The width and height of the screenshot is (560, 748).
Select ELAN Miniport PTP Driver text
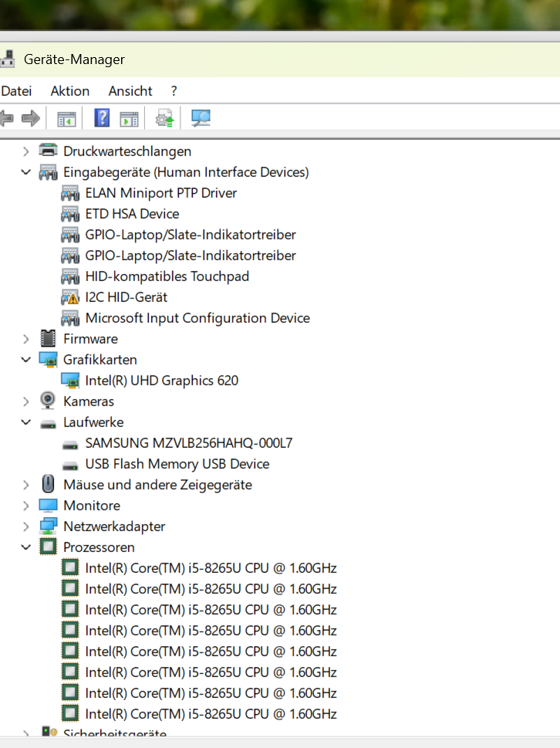pos(161,193)
